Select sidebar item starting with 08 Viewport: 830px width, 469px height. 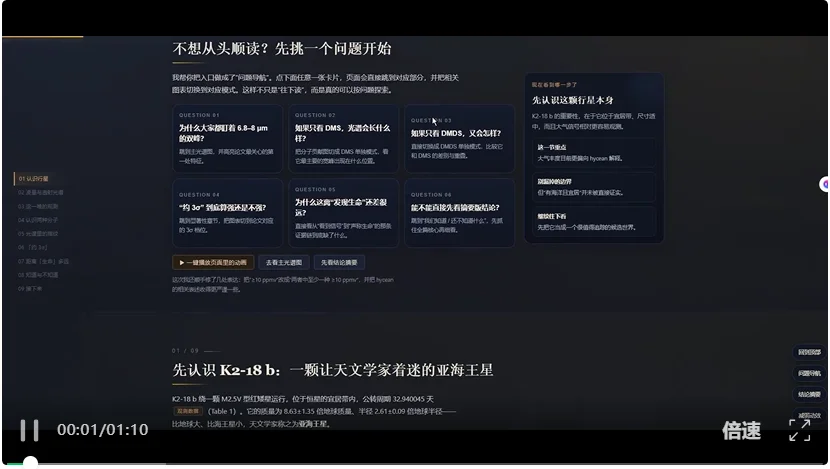point(38,275)
